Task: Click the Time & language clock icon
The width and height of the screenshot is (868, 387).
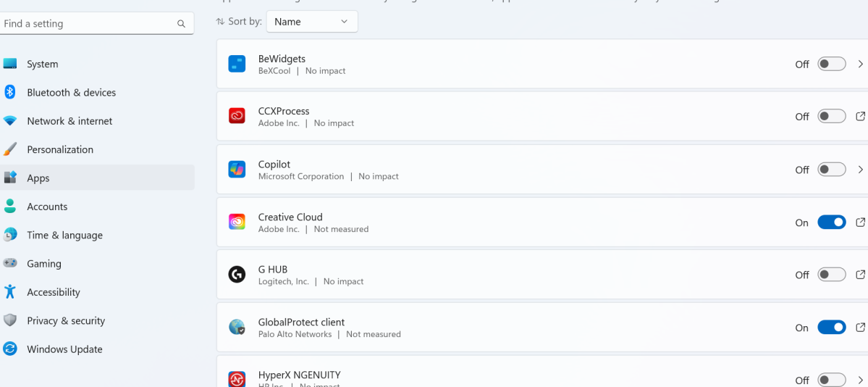Action: click(10, 235)
